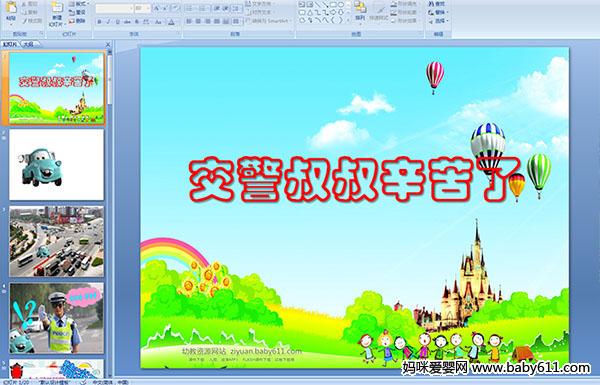Toggle Underline formatting
The height and width of the screenshot is (385, 600).
point(117,22)
